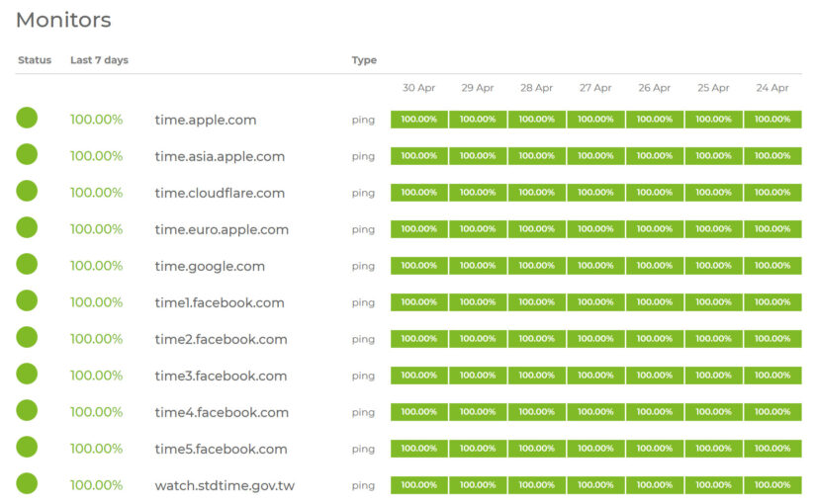Open the time.euro.apple.com monitor
Screen dimensions: 816x504
tap(222, 229)
